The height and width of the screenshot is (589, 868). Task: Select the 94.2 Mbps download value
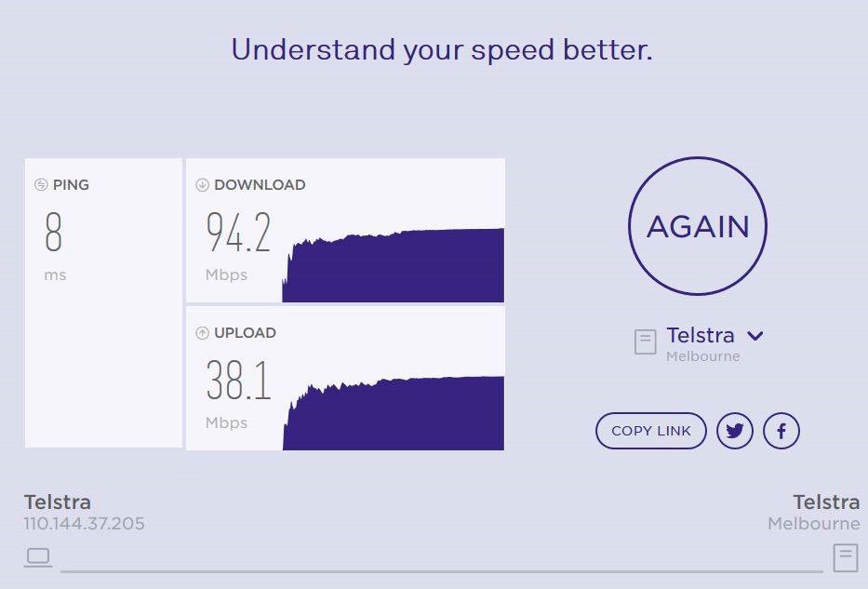[x=238, y=233]
